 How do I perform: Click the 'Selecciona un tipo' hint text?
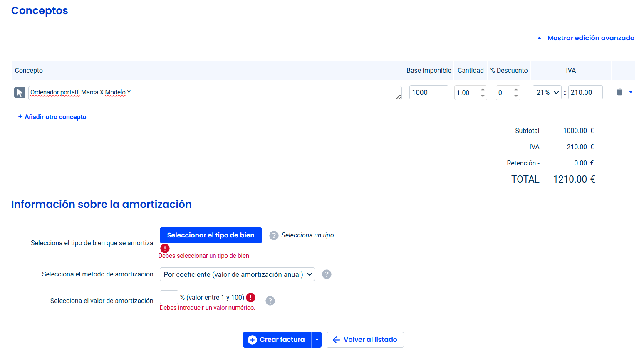(307, 235)
